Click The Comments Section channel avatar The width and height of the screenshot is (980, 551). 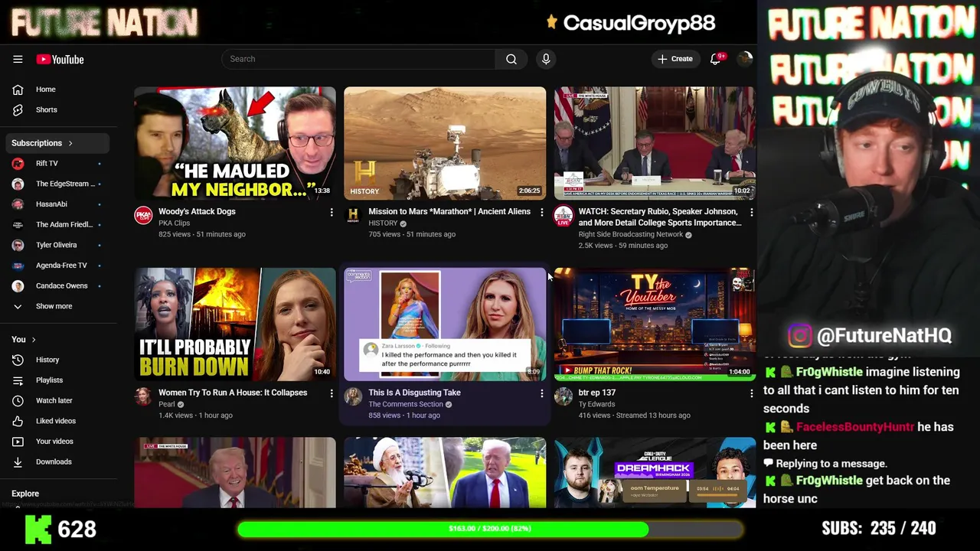tap(353, 396)
